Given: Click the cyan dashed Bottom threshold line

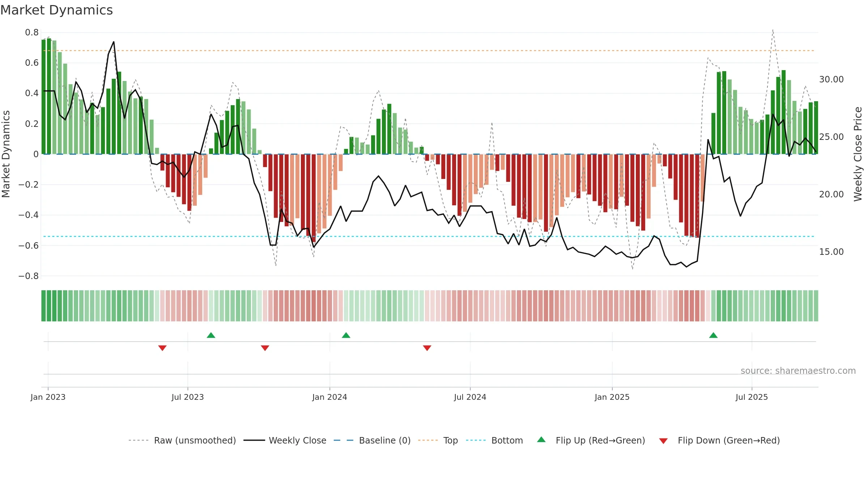Looking at the screenshot, I should [429, 236].
